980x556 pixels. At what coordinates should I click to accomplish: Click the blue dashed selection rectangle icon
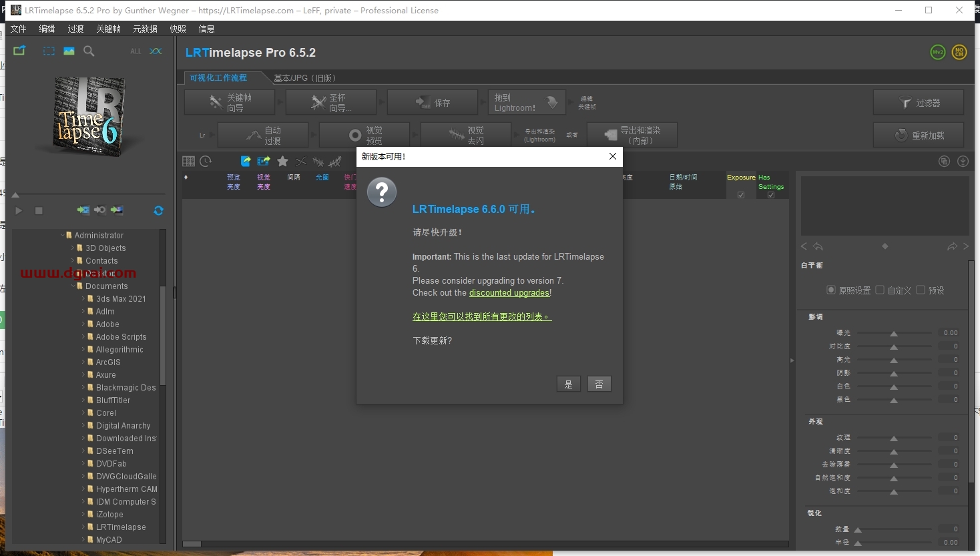(x=49, y=51)
